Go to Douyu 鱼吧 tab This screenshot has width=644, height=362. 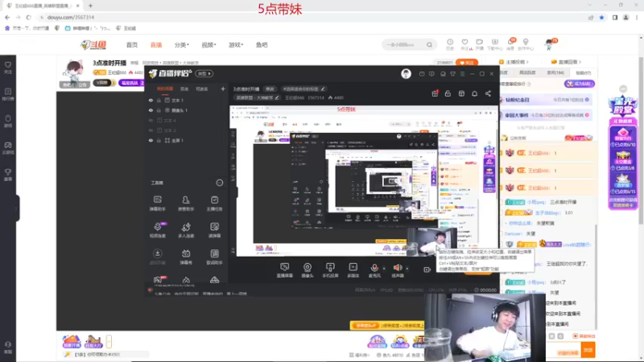click(262, 45)
